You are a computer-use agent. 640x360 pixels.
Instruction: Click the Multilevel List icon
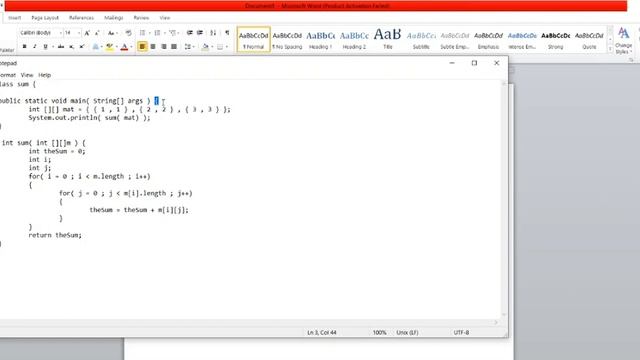click(174, 33)
